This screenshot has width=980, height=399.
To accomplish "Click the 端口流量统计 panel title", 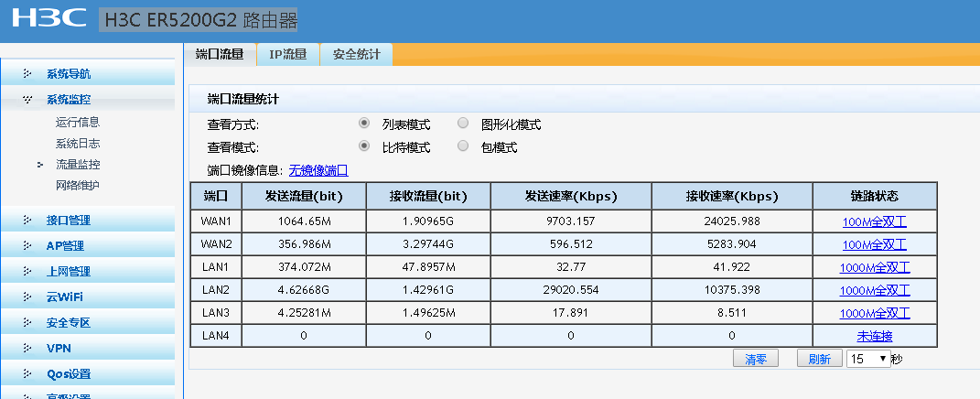I will (243, 99).
